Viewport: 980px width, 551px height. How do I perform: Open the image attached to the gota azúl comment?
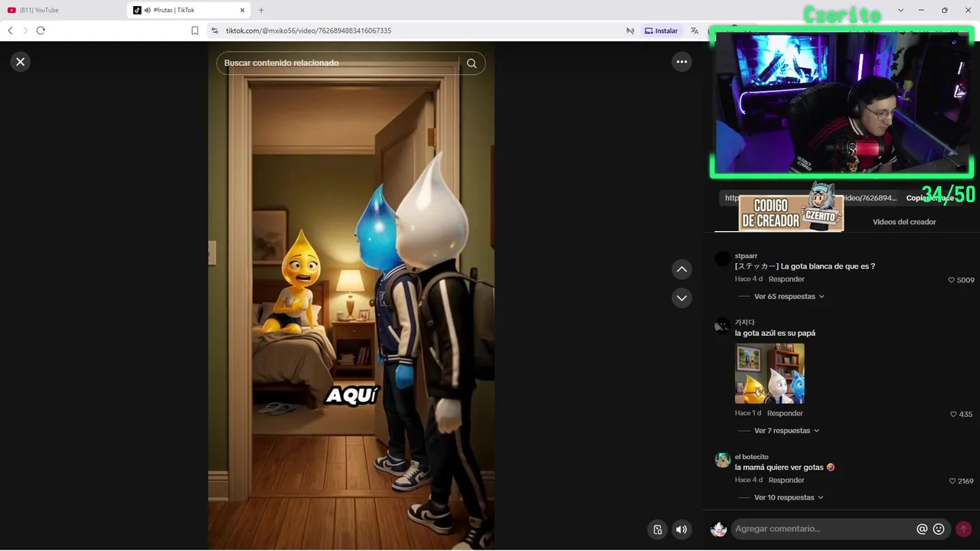tap(769, 373)
